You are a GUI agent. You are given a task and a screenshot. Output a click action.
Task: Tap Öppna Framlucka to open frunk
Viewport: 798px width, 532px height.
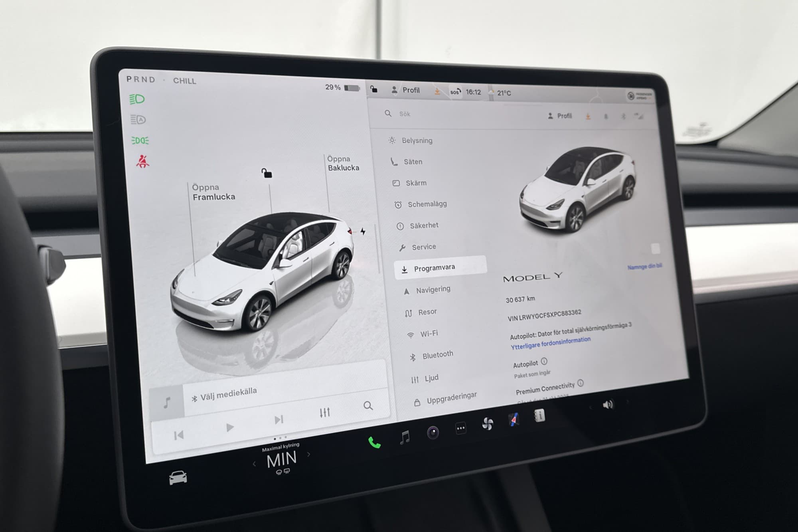click(213, 192)
